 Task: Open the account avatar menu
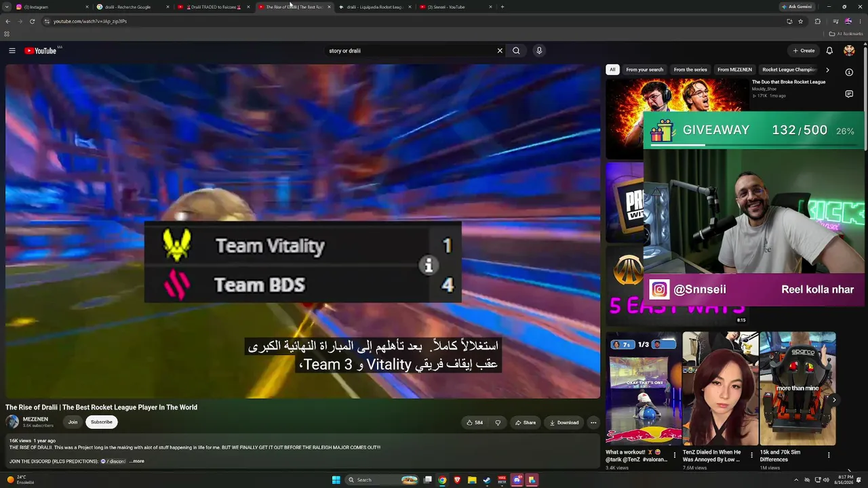pyautogui.click(x=849, y=51)
